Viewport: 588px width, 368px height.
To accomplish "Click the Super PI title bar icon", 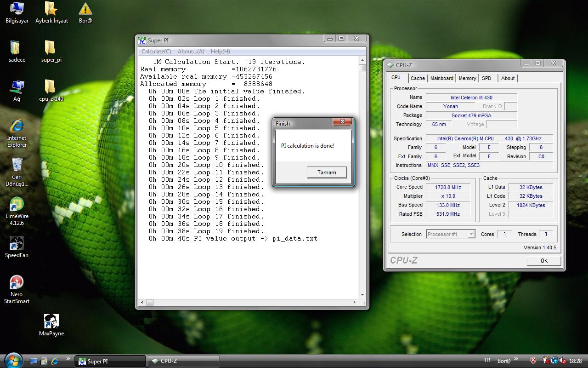I will pyautogui.click(x=142, y=40).
